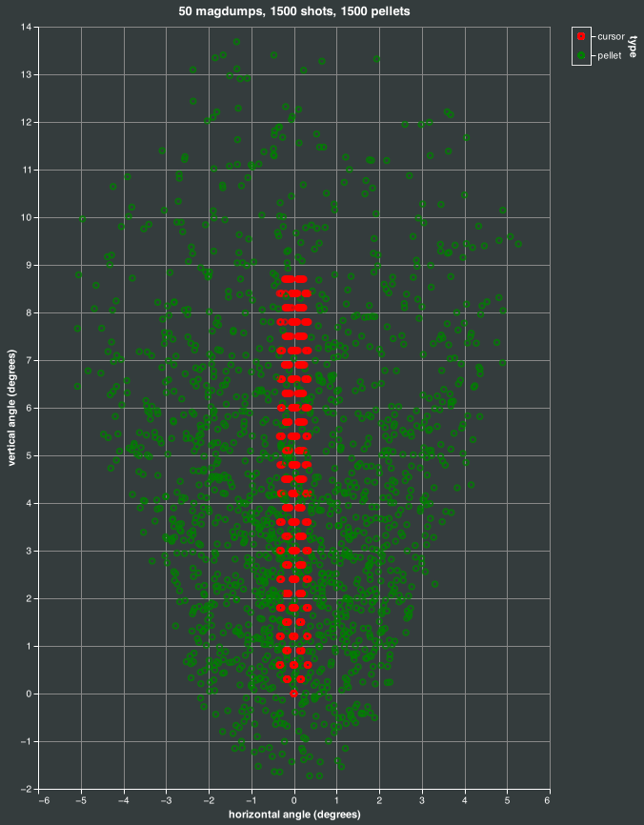This screenshot has width=644, height=825.
Task: Click the 'vertical angle (degrees)' axis label
Action: (x=12, y=408)
